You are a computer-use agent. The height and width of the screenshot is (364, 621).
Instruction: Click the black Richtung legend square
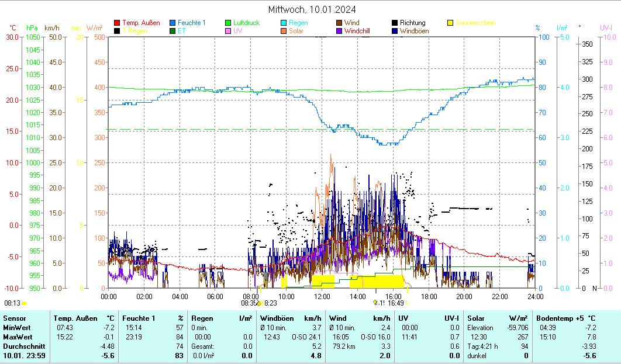point(395,23)
